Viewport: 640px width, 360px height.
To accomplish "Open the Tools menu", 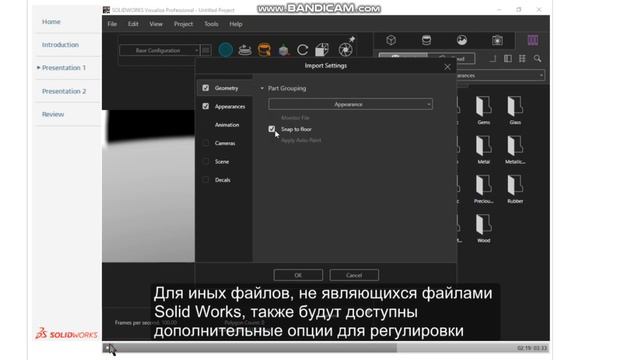I will tap(211, 24).
